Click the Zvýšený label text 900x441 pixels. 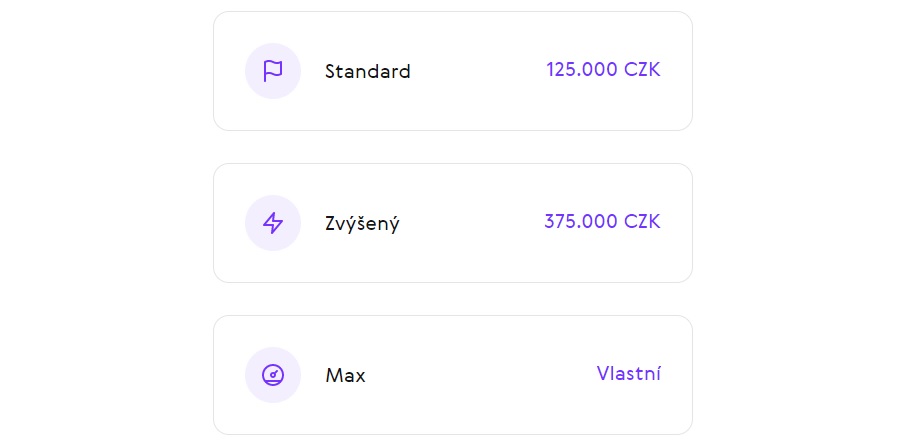[362, 223]
